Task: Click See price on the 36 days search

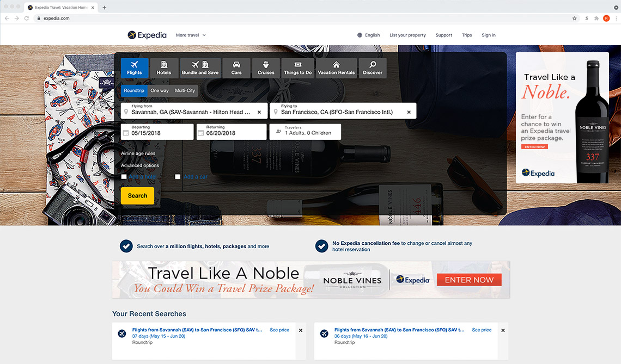Action: 482,330
